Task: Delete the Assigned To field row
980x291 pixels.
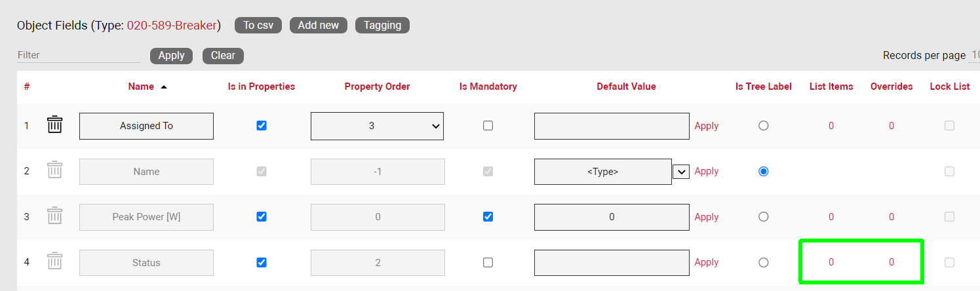Action: (x=55, y=125)
